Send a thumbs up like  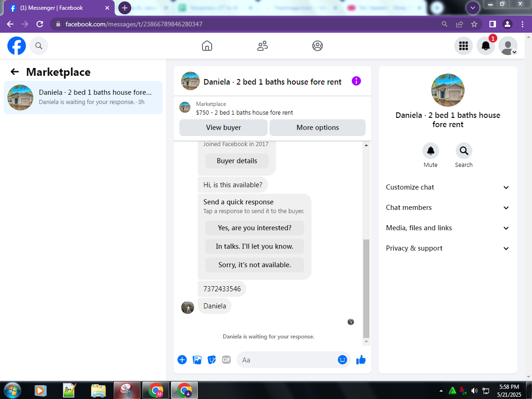coord(361,360)
